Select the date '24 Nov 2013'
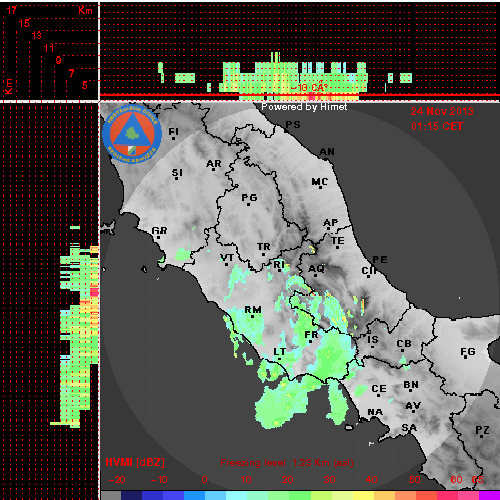This screenshot has height=500, width=500. coord(442,111)
